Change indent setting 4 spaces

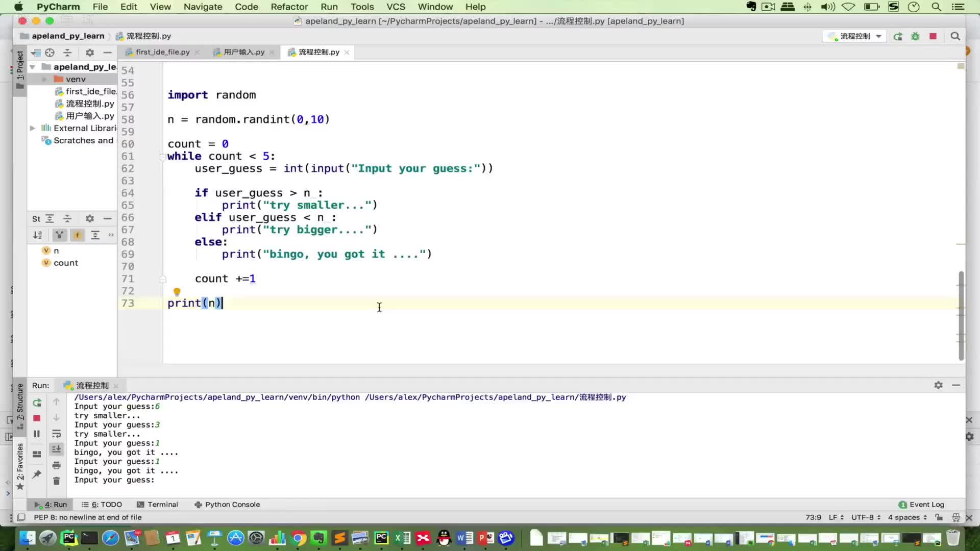[x=907, y=517]
